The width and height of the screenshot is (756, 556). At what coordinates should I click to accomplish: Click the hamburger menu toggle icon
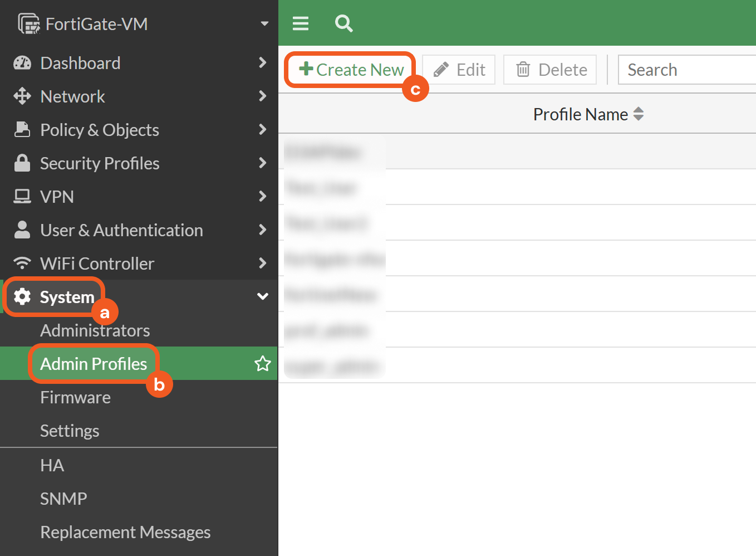pos(301,23)
